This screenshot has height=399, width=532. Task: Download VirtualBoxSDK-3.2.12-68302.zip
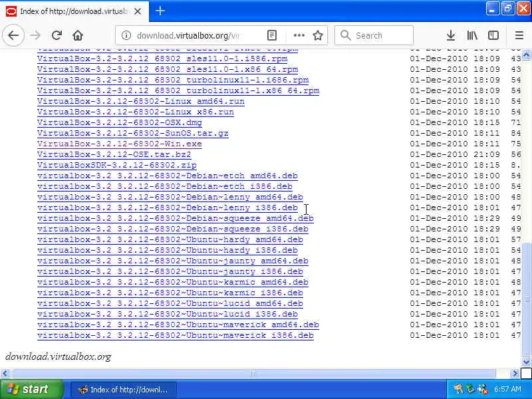(117, 165)
